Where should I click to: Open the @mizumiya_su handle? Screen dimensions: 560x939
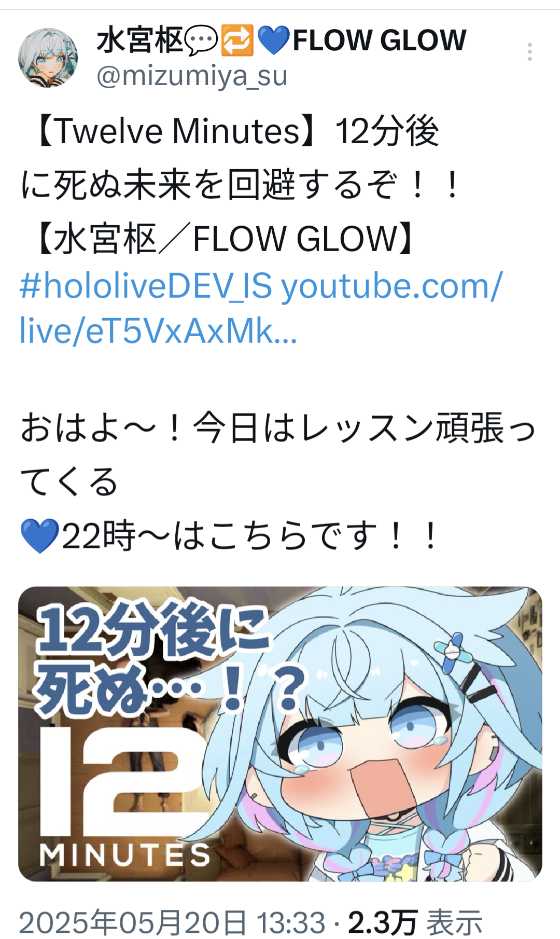click(192, 76)
